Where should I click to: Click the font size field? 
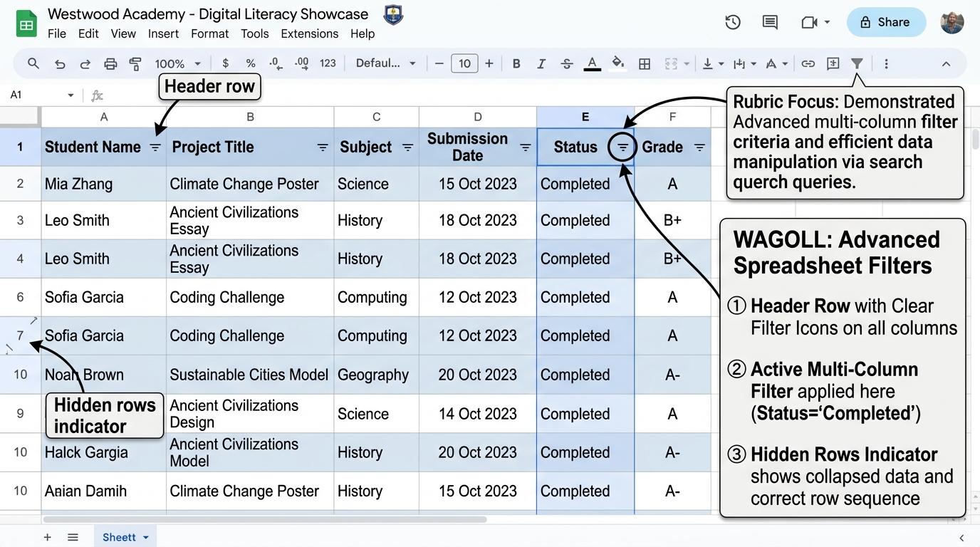pyautogui.click(x=464, y=63)
